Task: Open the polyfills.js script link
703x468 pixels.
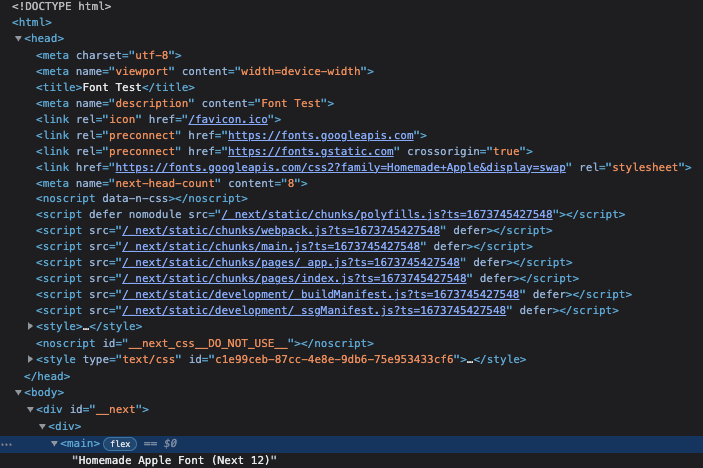Action: pos(387,214)
